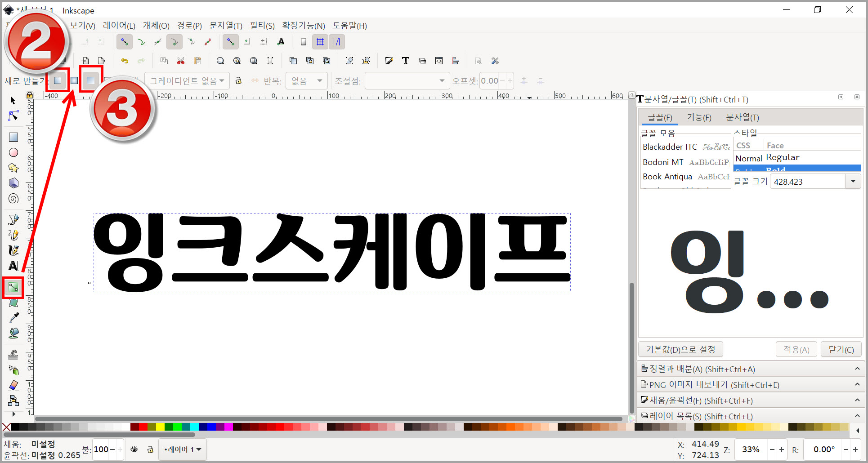Click the Undo arrow icon
Screen dimensions: 868x463
coord(125,61)
